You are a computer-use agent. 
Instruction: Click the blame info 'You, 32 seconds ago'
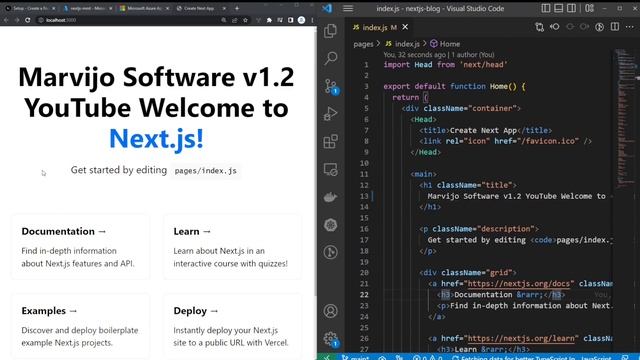pos(414,55)
